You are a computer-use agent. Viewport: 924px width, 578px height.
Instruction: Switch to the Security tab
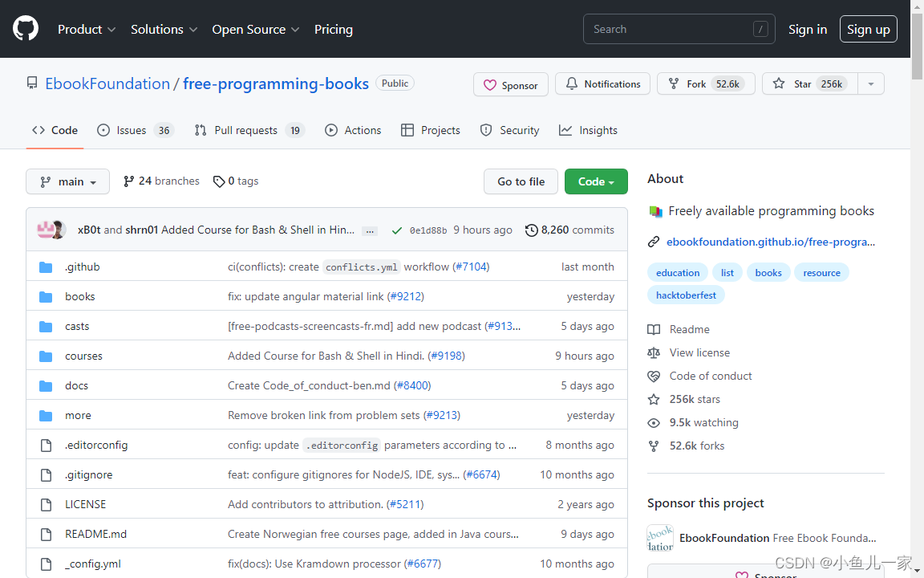(509, 130)
